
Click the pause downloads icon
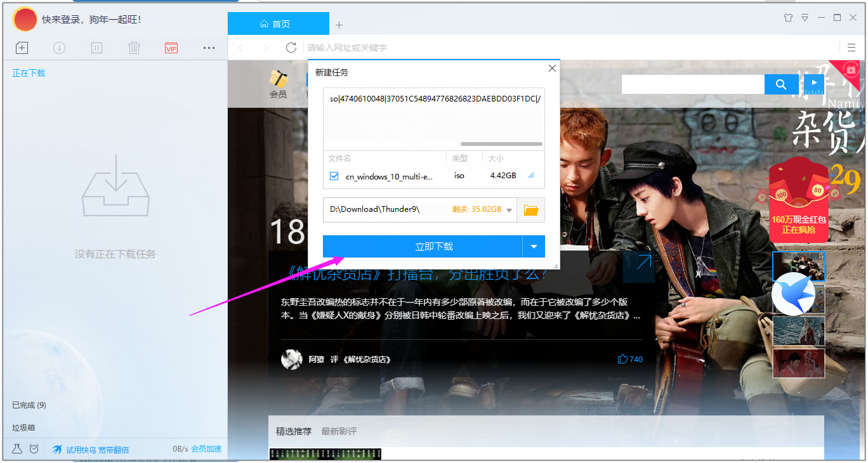pos(96,48)
